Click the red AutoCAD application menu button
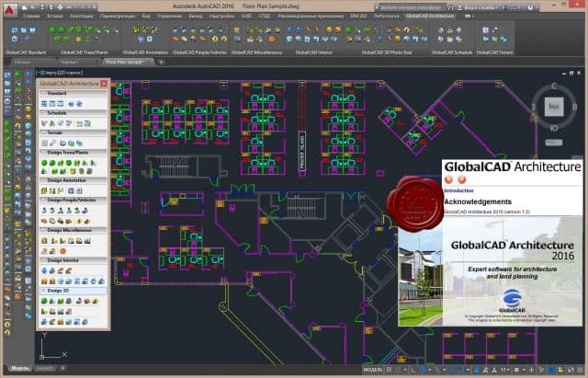The width and height of the screenshot is (588, 378). pos(8,6)
